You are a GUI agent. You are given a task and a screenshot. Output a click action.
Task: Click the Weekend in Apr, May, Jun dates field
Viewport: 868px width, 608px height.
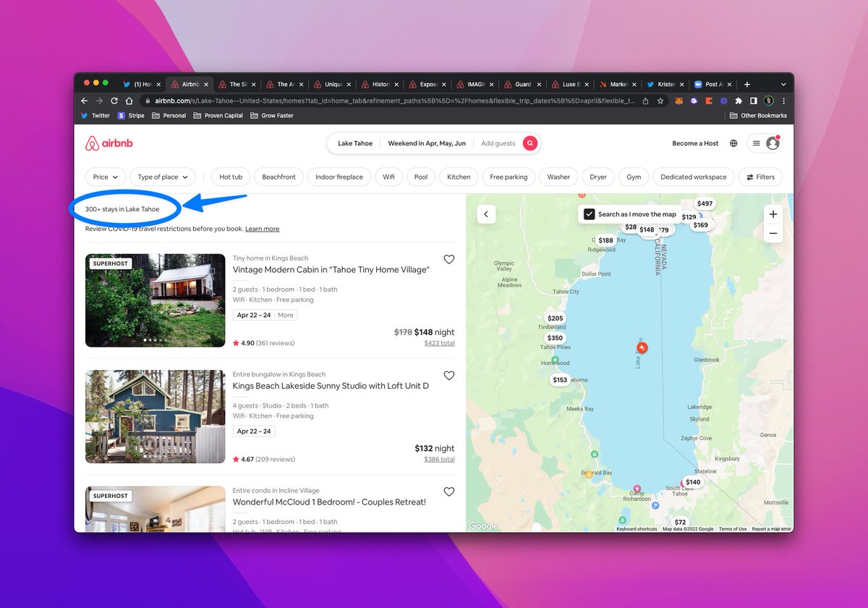(427, 143)
